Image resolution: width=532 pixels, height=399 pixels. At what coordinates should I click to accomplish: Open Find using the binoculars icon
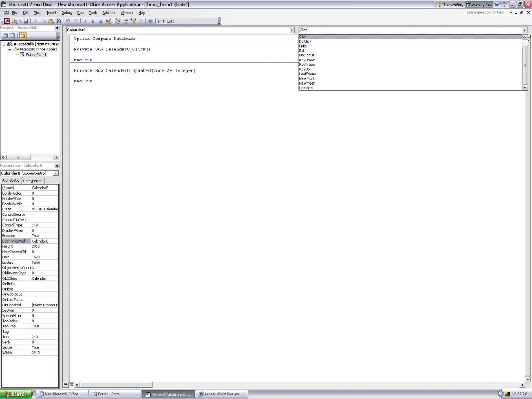(x=59, y=21)
